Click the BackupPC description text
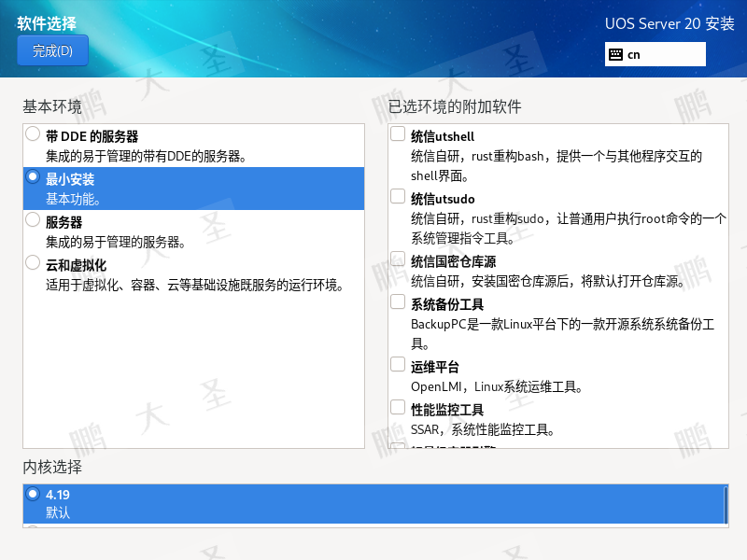 (563, 334)
